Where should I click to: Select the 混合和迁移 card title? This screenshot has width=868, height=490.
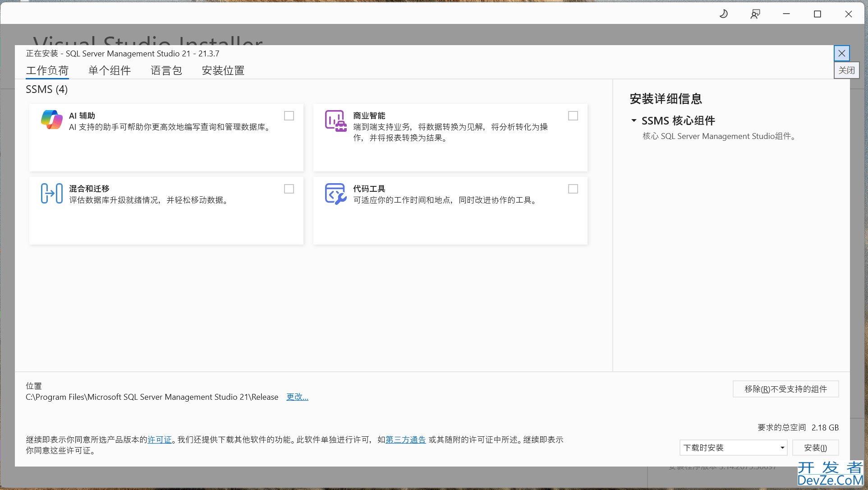pyautogui.click(x=89, y=189)
